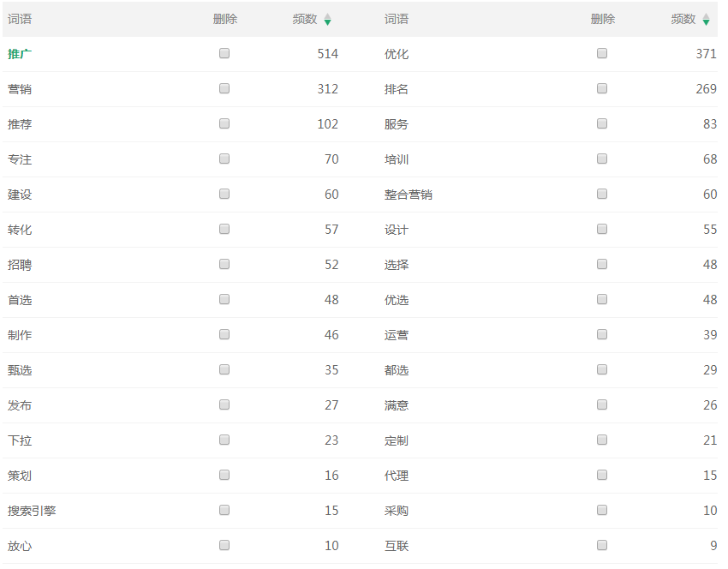Sort by 频数 icon above 514

327,20
